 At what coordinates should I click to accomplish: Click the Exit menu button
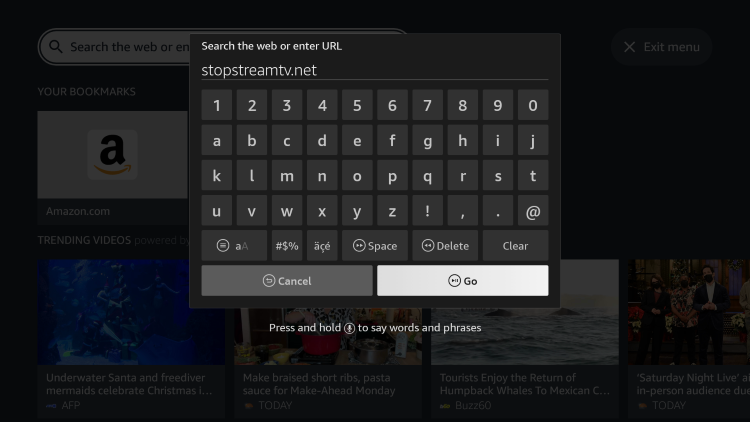(x=662, y=47)
